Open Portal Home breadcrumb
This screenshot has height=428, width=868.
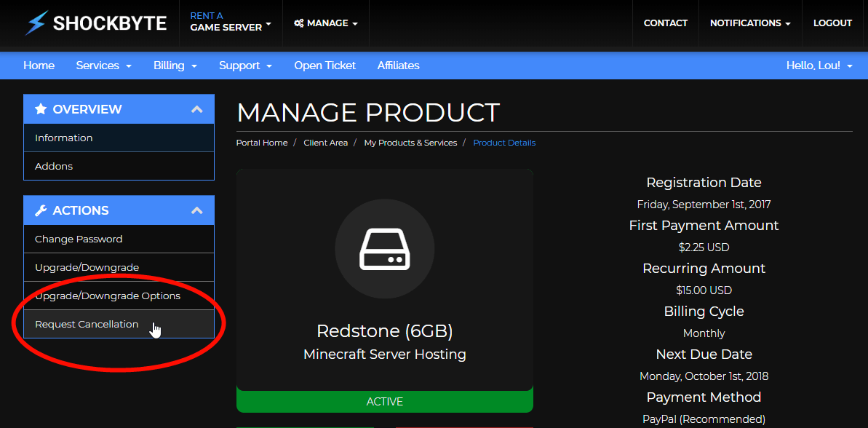(262, 143)
